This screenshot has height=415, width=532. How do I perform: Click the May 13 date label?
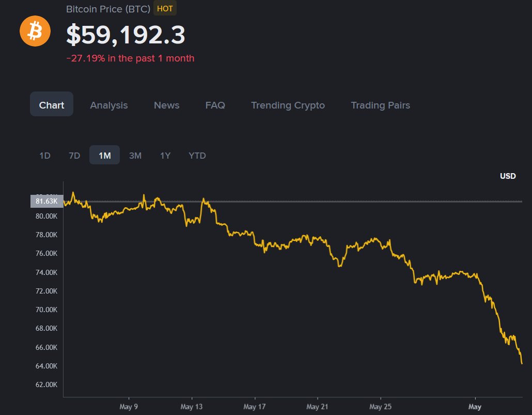click(191, 407)
